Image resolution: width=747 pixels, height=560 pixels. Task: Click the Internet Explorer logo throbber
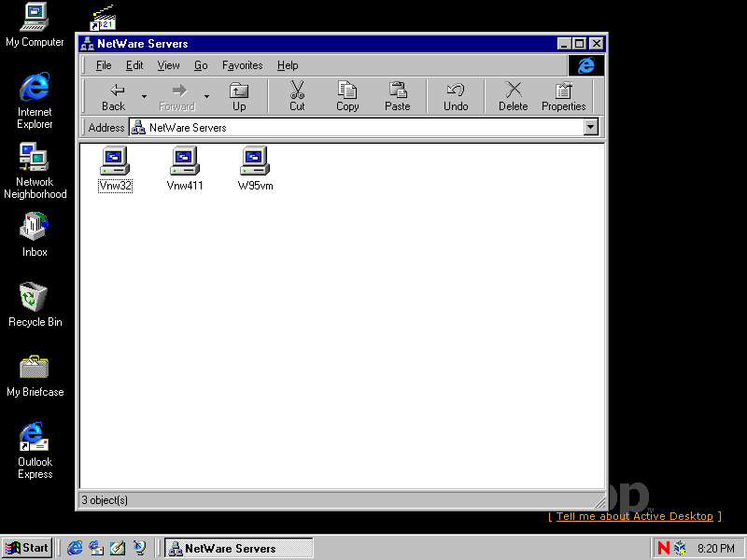[x=586, y=65]
